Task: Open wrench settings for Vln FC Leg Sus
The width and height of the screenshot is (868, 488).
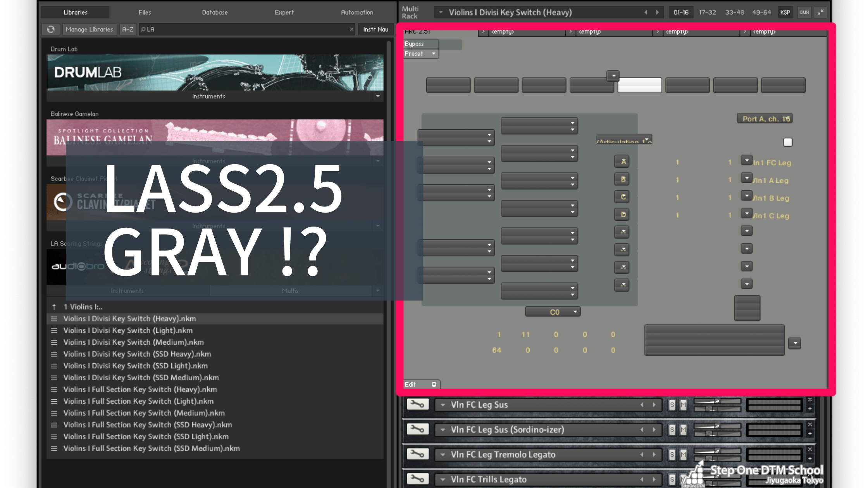Action: 417,404
